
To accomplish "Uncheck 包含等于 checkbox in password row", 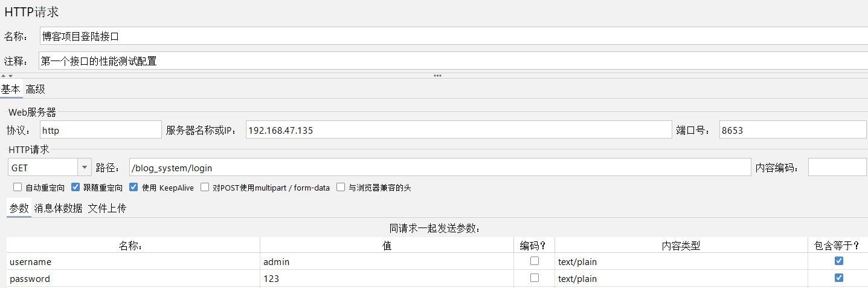I will point(838,278).
